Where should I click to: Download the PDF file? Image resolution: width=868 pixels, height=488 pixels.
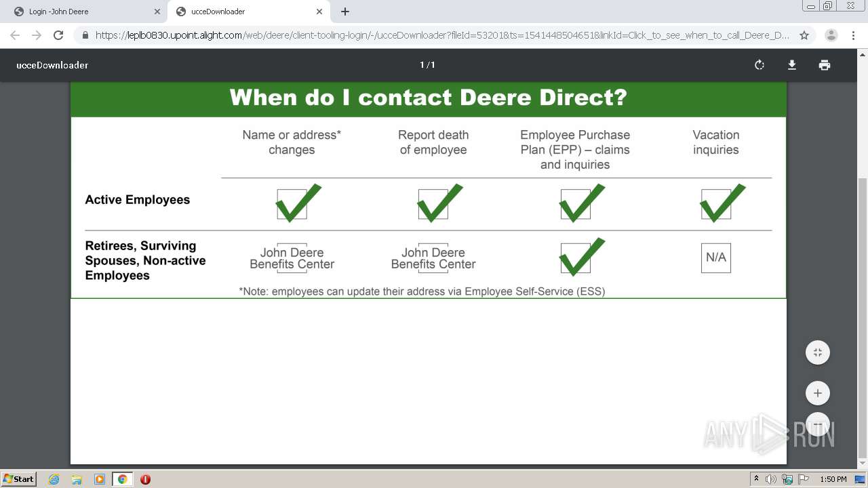pos(791,65)
